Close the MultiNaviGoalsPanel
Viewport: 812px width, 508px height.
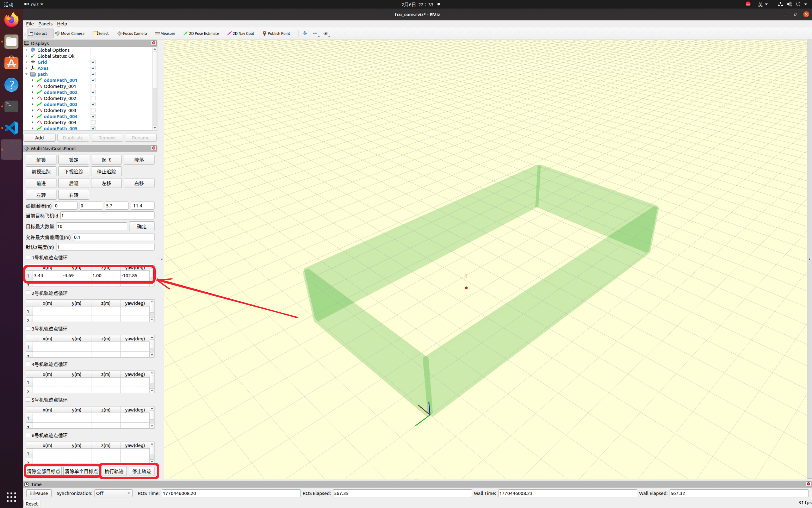(x=154, y=148)
